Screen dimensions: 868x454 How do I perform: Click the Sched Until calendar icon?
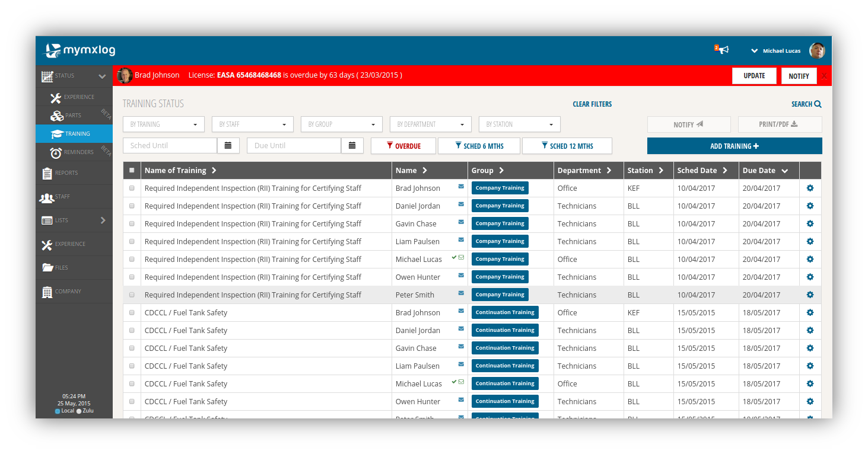click(228, 146)
